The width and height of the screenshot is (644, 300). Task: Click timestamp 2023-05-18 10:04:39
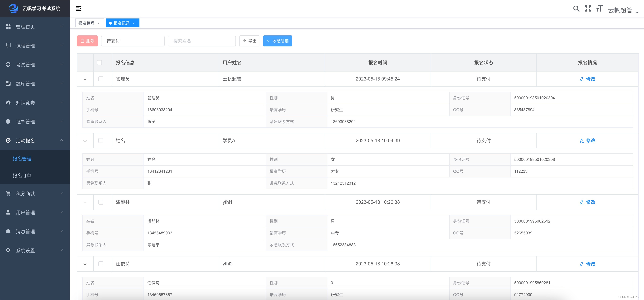(x=378, y=141)
